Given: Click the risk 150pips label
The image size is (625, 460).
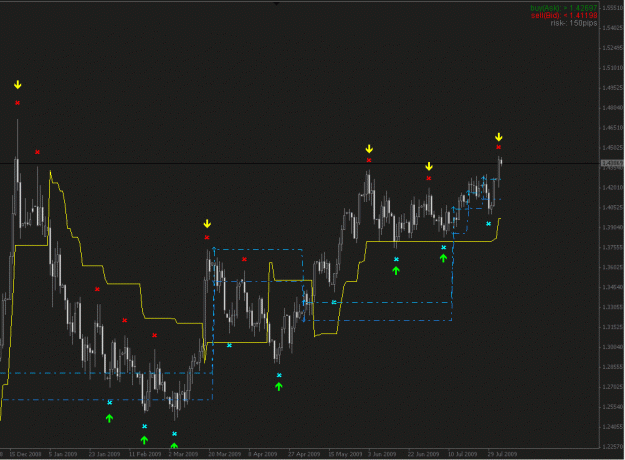Looking at the screenshot, I should coord(574,23).
